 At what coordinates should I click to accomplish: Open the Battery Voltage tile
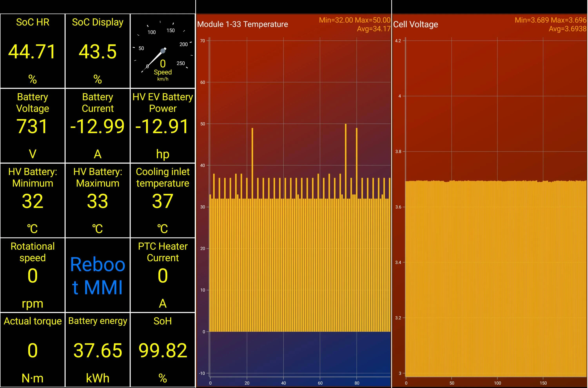click(33, 126)
